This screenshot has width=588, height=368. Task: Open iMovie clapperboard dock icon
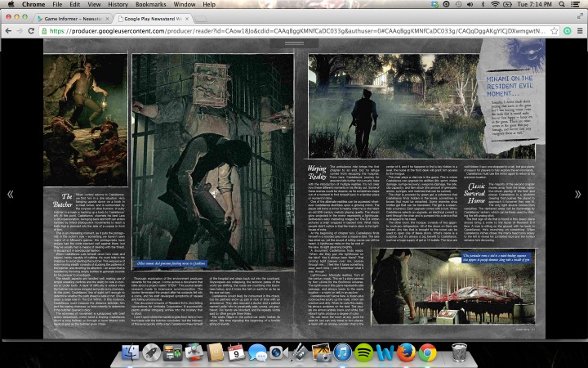point(300,352)
